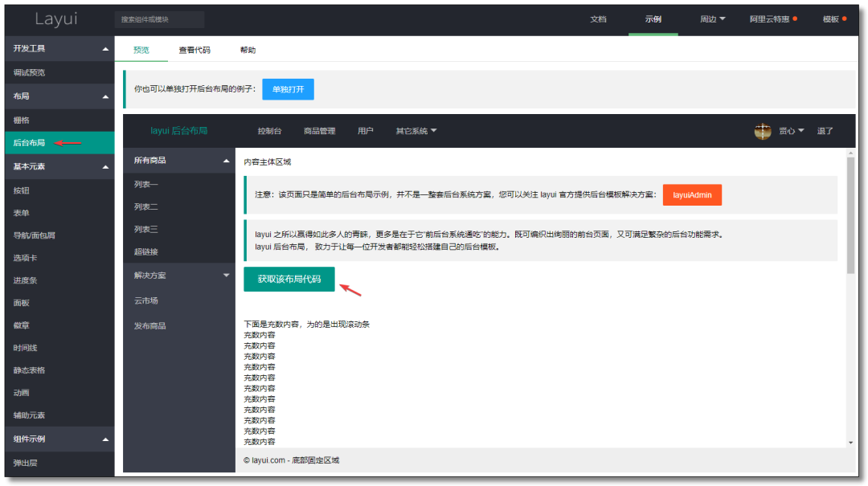Viewport: 868px width, 486px height.
Task: Collapse the 开发工具 sidebar group arrow
Action: click(x=105, y=49)
